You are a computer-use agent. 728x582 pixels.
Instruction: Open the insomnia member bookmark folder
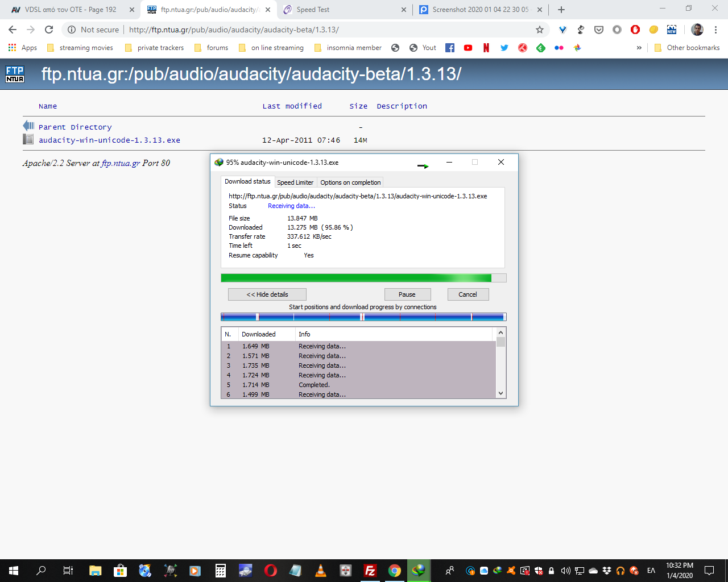(x=348, y=48)
